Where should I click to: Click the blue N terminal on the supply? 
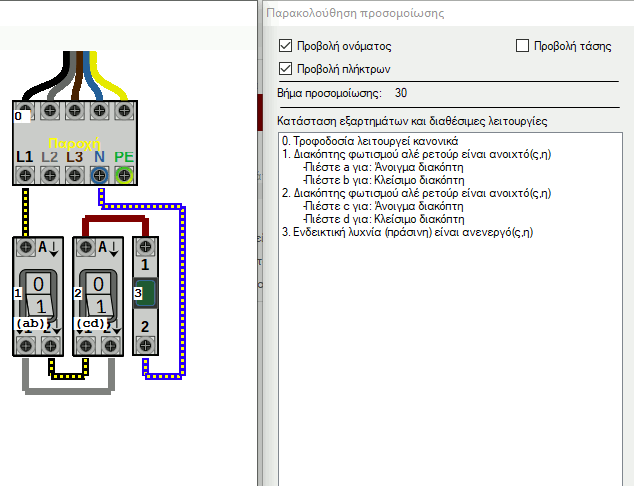pyautogui.click(x=100, y=175)
